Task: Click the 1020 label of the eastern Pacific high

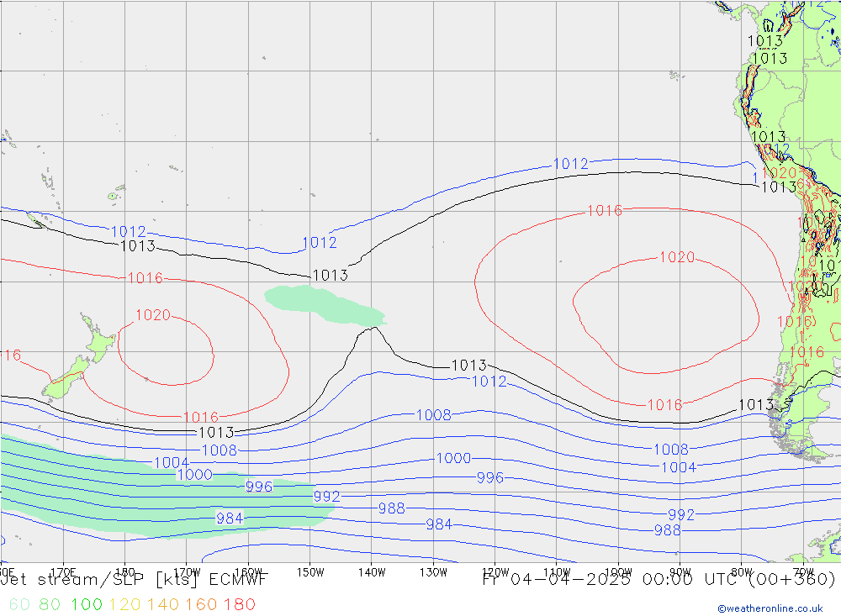Action: click(677, 257)
